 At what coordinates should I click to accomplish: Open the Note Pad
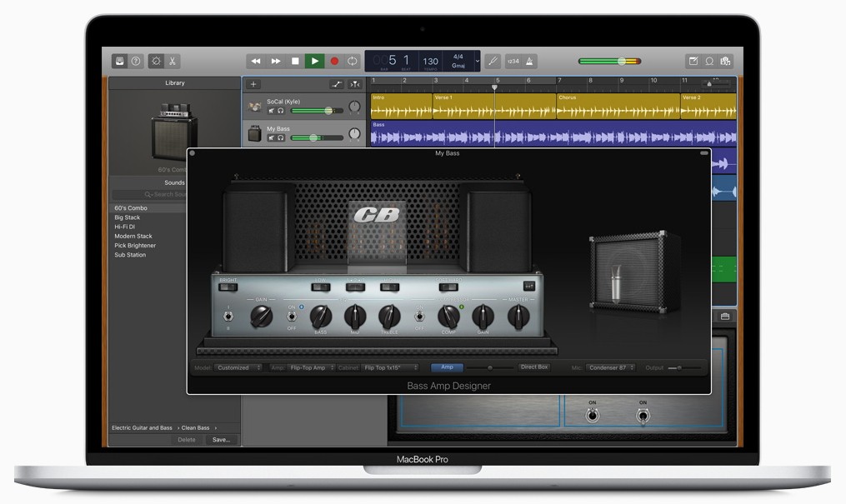(693, 61)
